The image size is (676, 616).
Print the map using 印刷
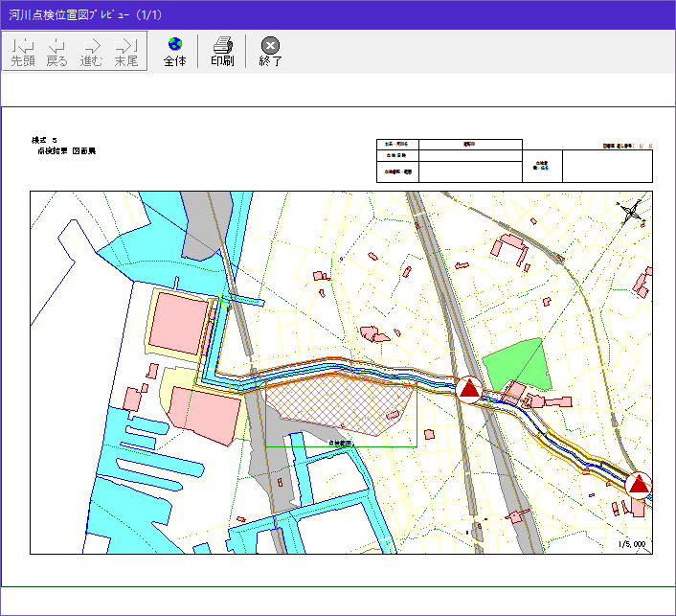(222, 51)
